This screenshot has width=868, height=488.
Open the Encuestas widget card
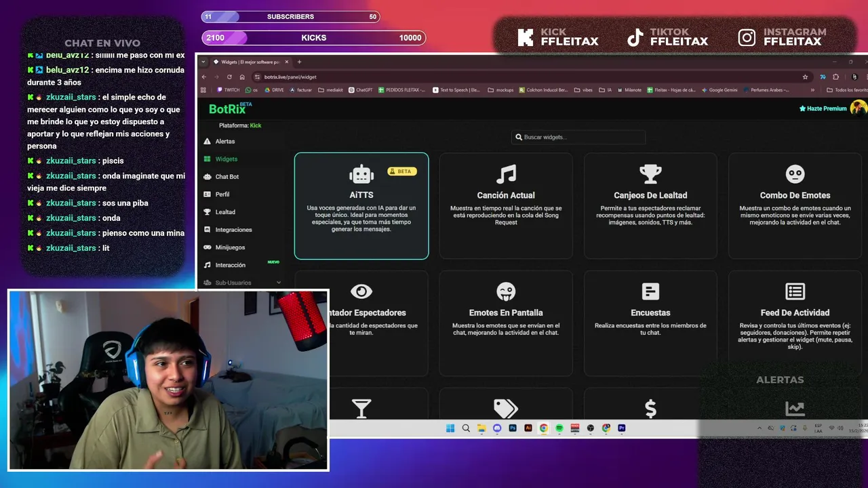coord(650,323)
